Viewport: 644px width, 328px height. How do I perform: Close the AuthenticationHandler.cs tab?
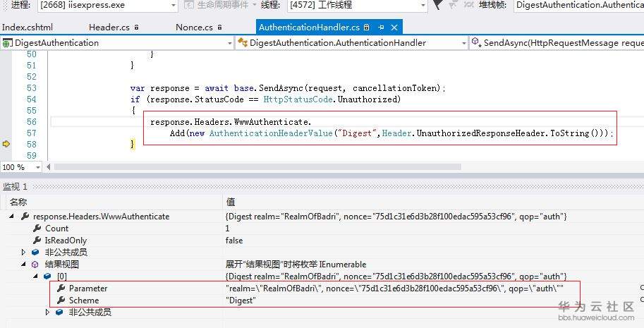(x=394, y=28)
